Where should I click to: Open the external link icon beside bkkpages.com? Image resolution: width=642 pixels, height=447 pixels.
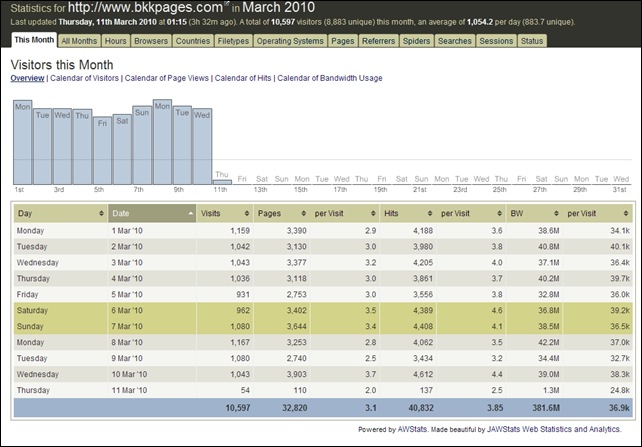[226, 4]
